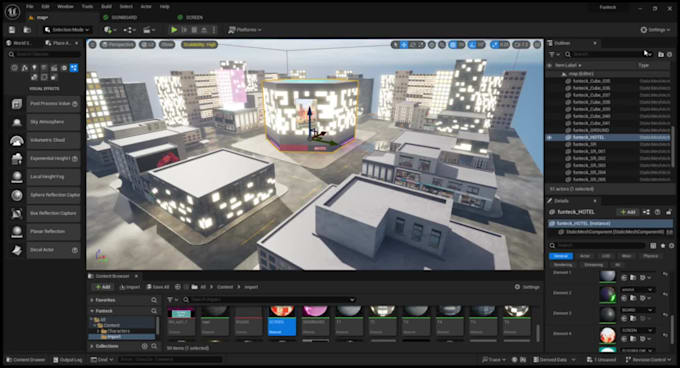Select Exponential Height Fog actor icon

coord(17,159)
